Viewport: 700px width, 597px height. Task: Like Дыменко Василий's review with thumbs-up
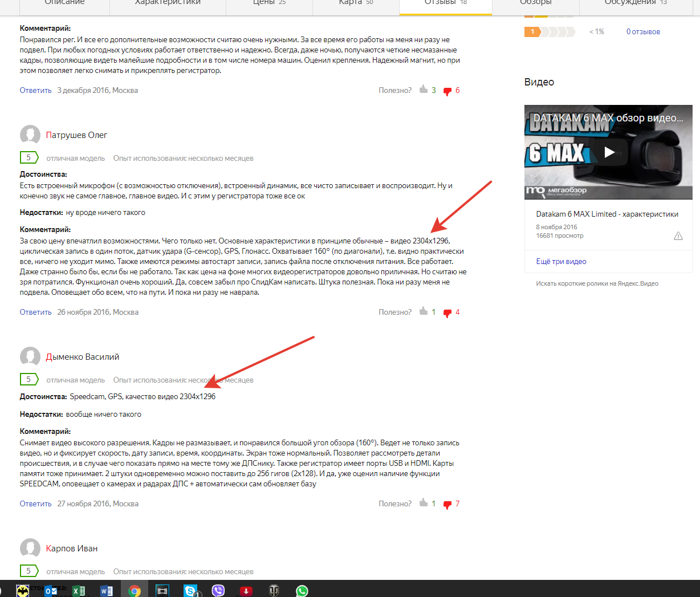click(424, 503)
